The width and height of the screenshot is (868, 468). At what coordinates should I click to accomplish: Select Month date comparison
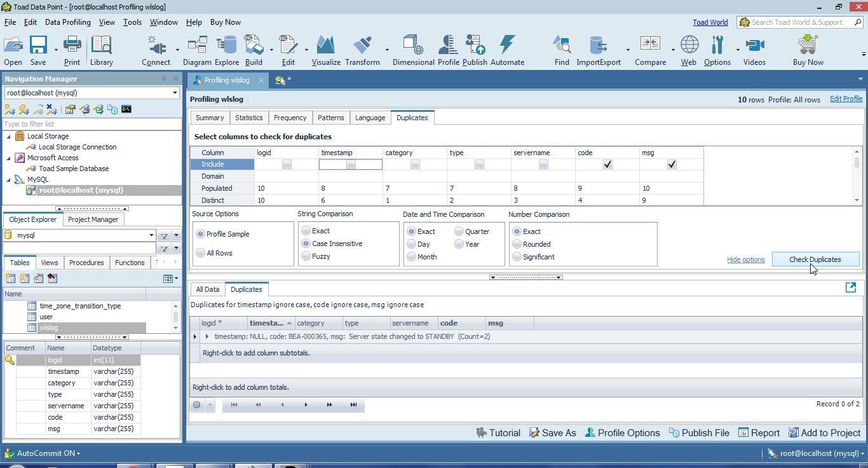[412, 257]
